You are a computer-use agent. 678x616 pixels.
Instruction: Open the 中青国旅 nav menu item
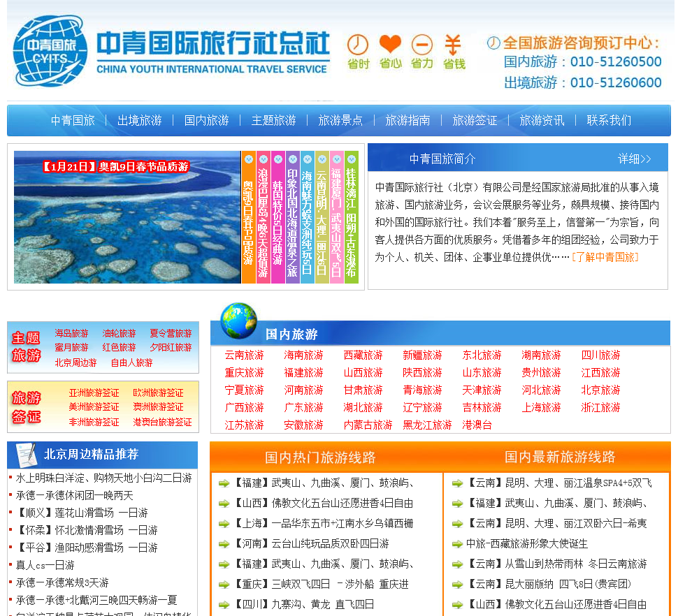tap(73, 121)
